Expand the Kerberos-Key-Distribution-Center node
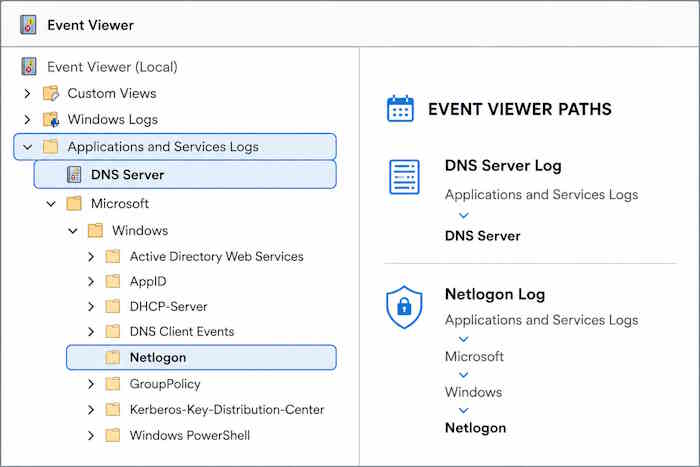Screen dimensions: 700x467 point(91,409)
